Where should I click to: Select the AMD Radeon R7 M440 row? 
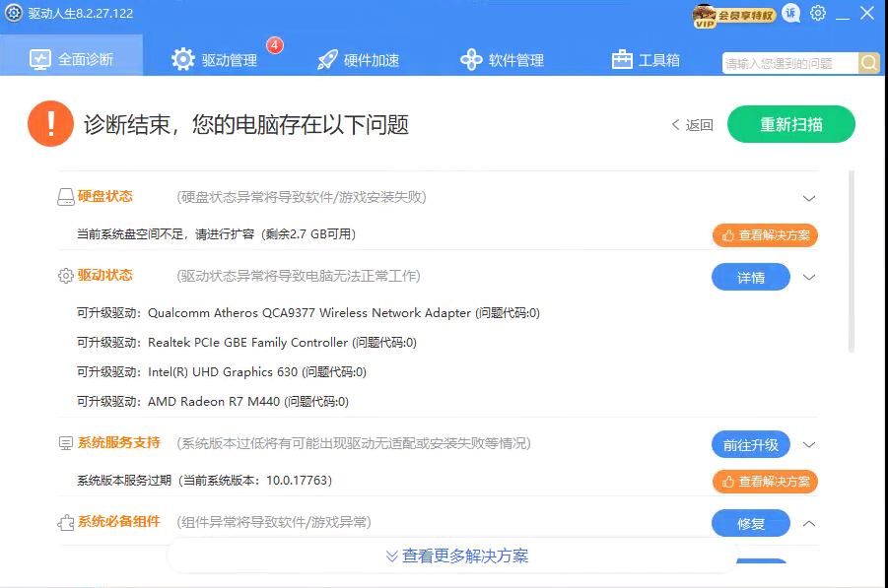[213, 401]
